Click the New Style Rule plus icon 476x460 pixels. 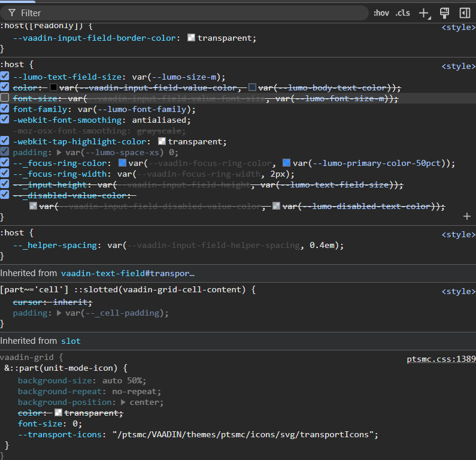click(x=424, y=13)
